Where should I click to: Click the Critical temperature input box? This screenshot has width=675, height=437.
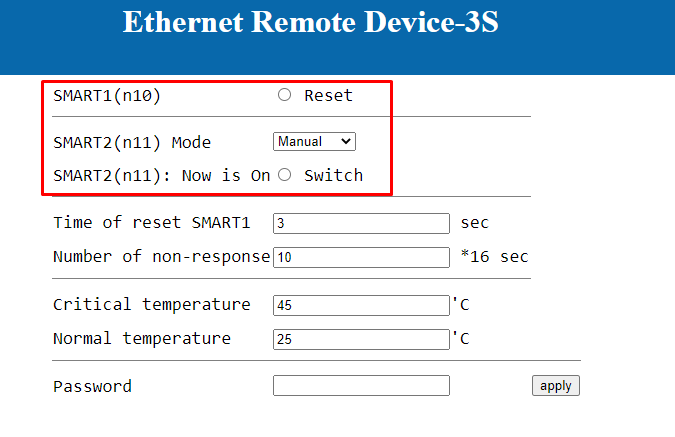tap(361, 305)
